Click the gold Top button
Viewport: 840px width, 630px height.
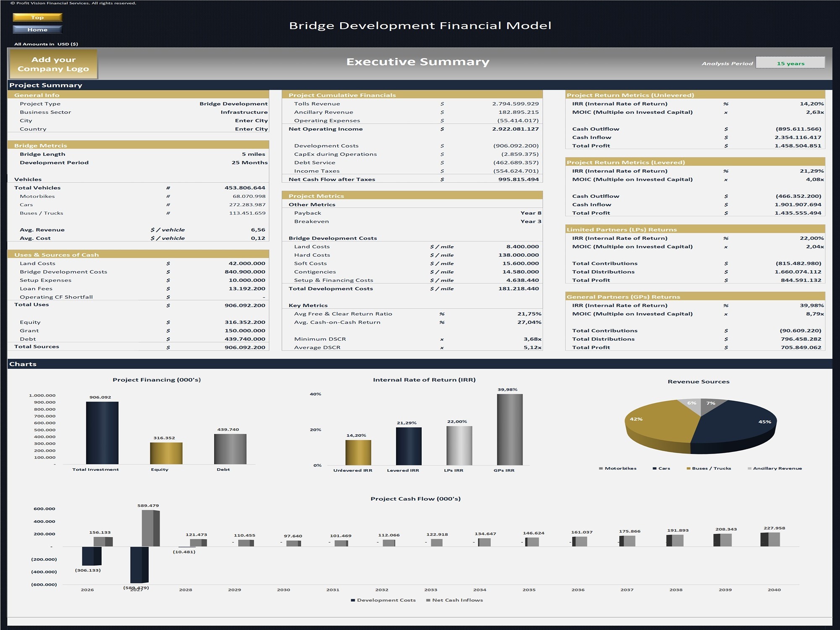(x=37, y=17)
